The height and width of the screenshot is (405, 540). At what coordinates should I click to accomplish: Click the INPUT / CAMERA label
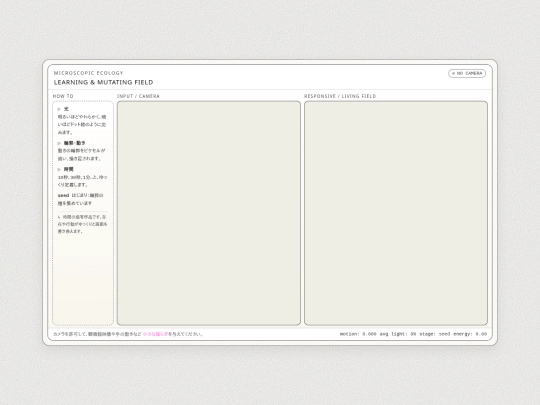(x=138, y=96)
